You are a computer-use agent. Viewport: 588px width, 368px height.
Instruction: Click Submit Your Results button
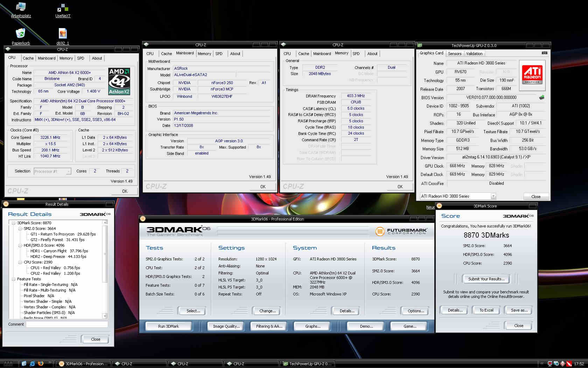tap(486, 279)
